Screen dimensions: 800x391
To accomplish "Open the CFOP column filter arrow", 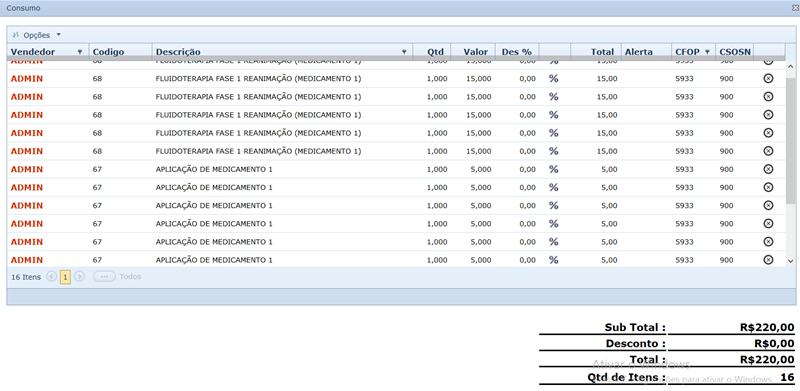I will point(707,52).
